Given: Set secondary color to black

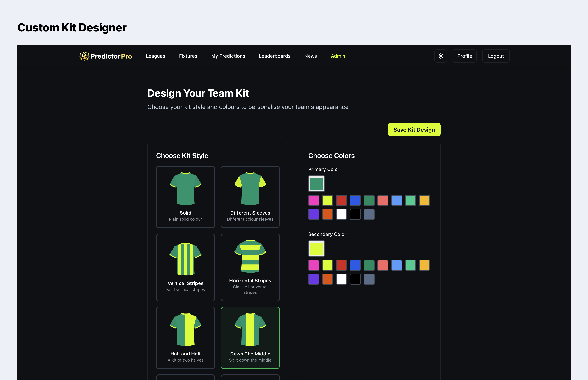Looking at the screenshot, I should pos(355,279).
